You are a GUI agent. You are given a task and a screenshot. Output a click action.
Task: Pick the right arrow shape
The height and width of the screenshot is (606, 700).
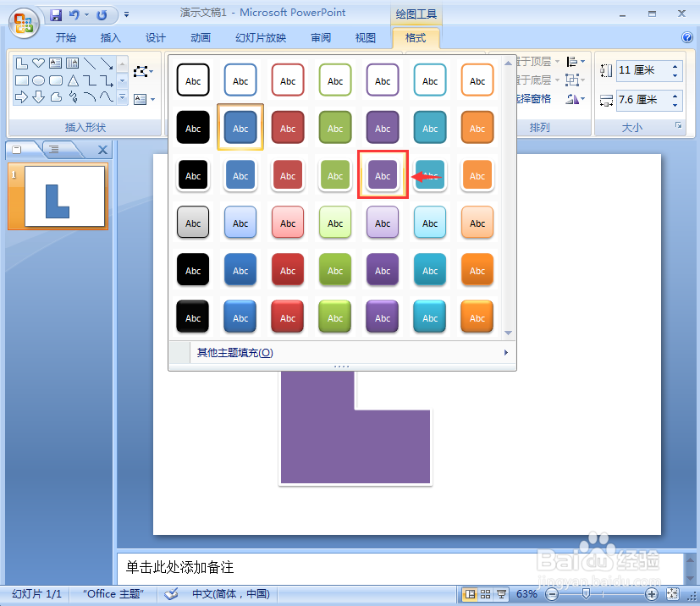[21, 96]
